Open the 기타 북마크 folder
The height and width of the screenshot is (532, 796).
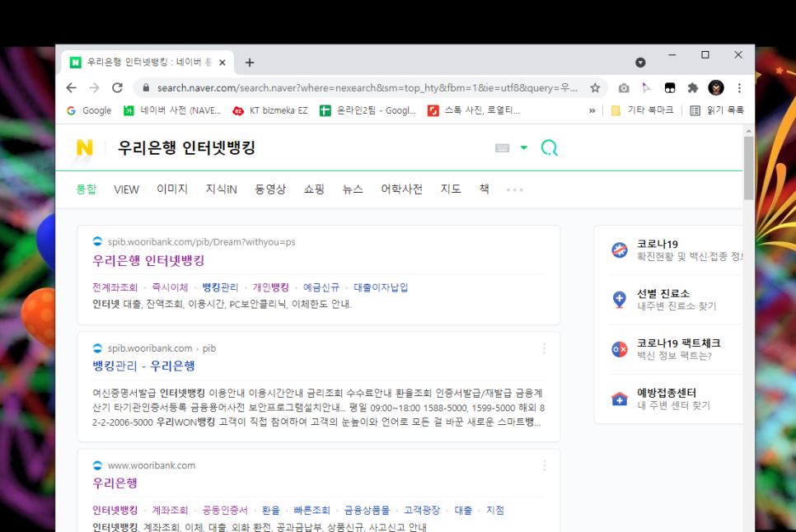643,110
